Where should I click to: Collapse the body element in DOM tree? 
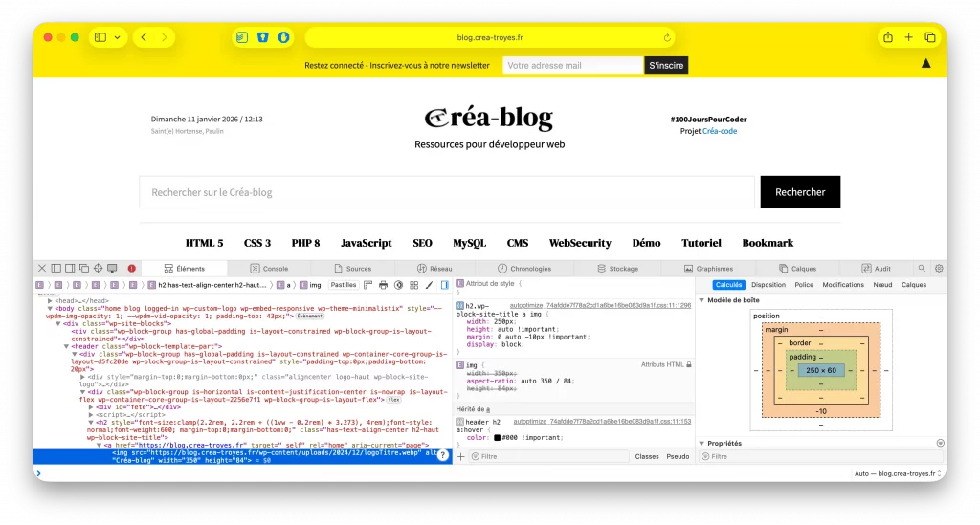pyautogui.click(x=50, y=308)
